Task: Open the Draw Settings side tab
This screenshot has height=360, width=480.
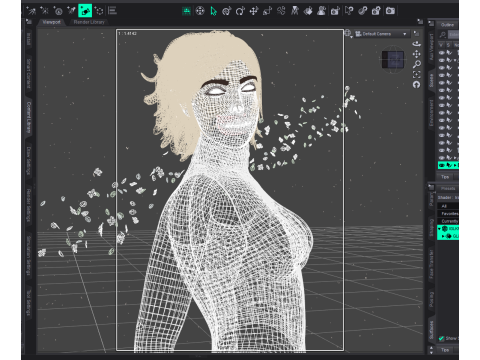Action: click(29, 161)
